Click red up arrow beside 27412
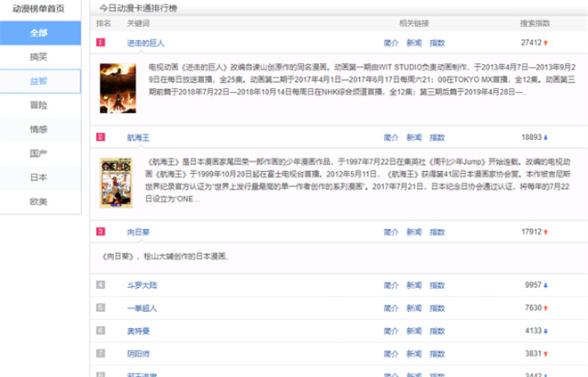Image resolution: width=588 pixels, height=377 pixels. 545,43
